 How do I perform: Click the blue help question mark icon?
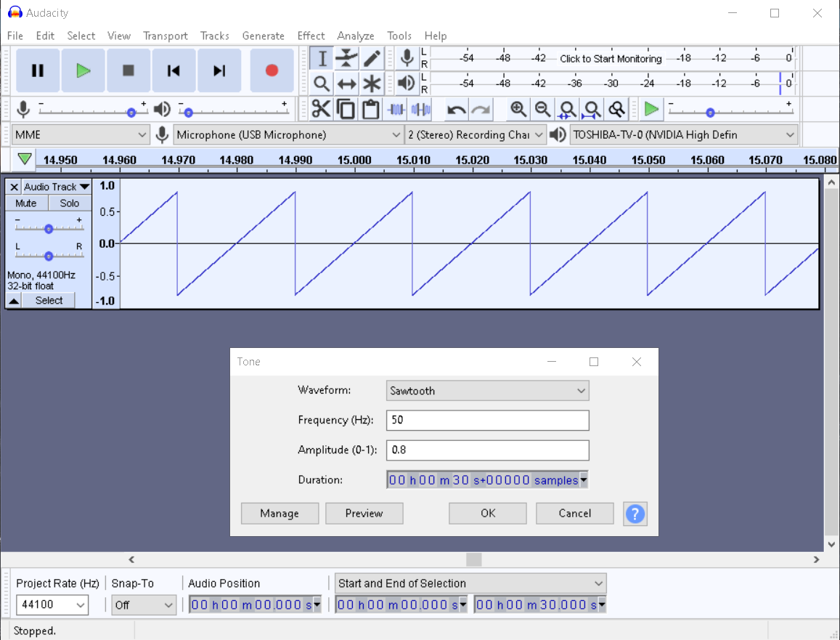635,514
